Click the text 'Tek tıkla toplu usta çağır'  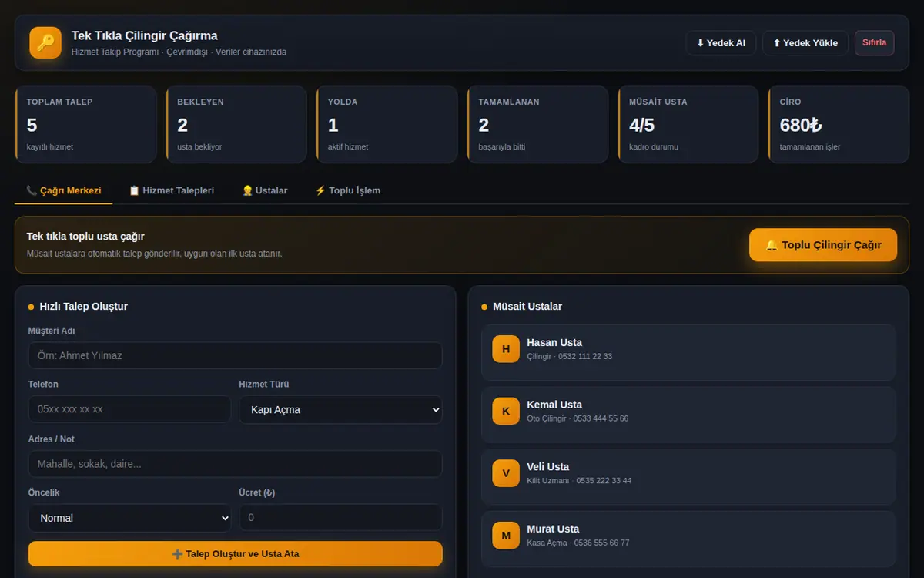tap(85, 237)
